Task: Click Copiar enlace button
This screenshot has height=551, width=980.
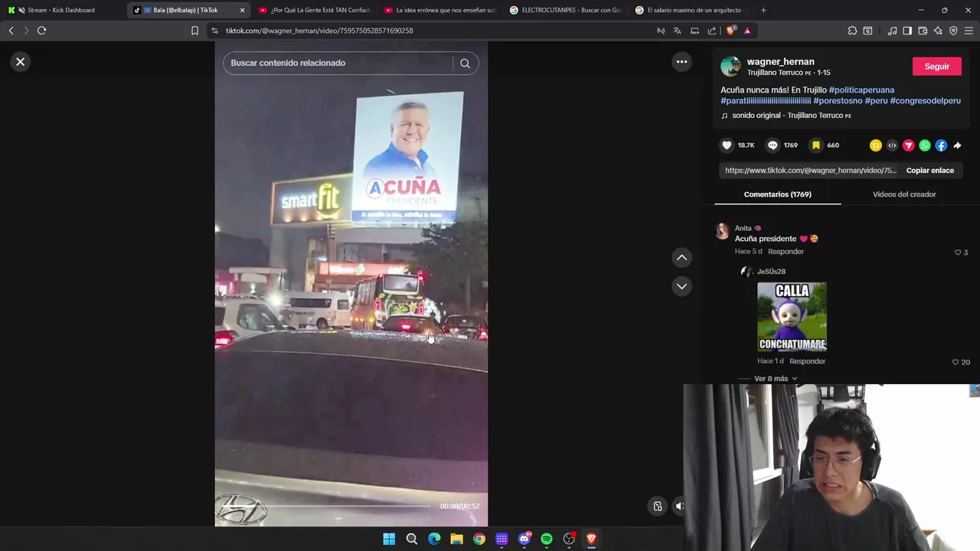Action: (929, 171)
